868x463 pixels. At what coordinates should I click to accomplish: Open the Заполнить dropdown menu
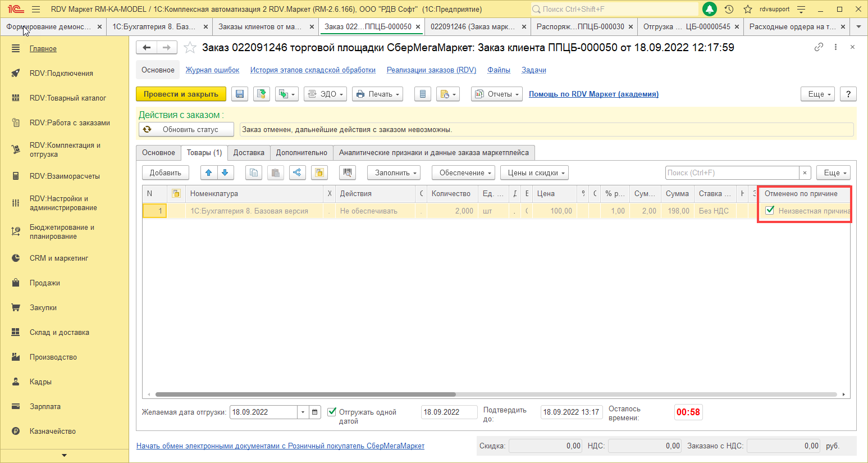click(x=396, y=173)
